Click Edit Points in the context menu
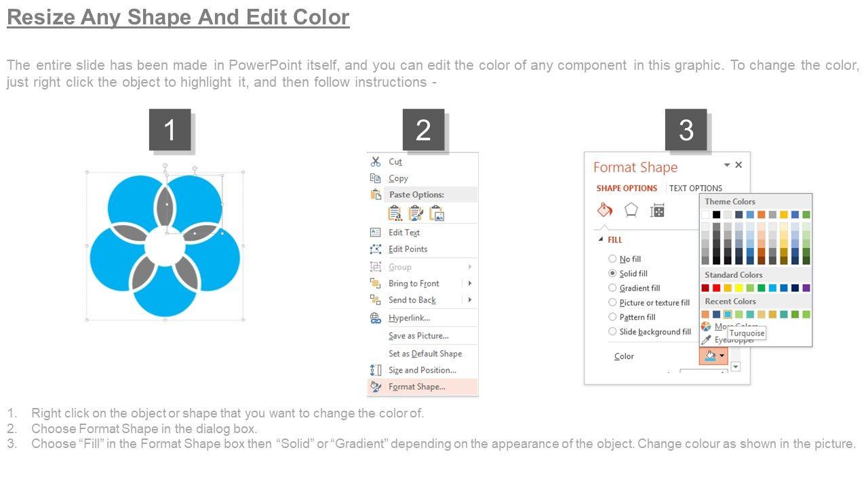The image size is (868, 488). click(x=408, y=249)
